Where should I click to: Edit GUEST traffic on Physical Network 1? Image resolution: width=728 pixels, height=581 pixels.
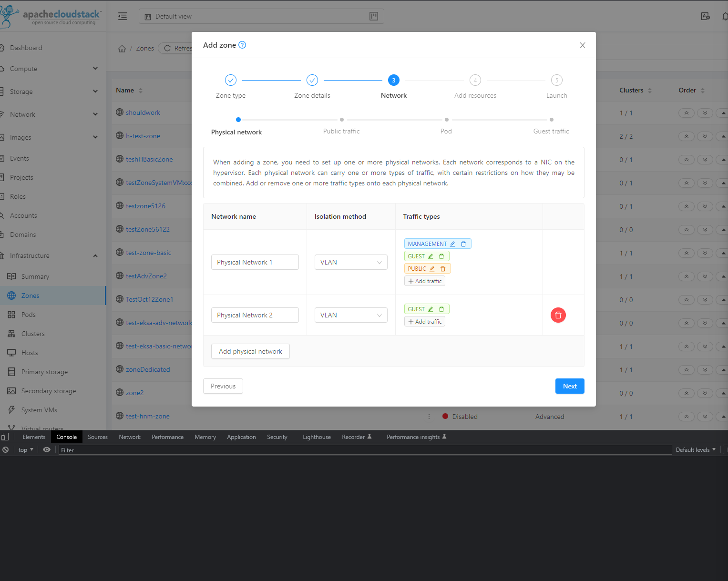(x=431, y=256)
